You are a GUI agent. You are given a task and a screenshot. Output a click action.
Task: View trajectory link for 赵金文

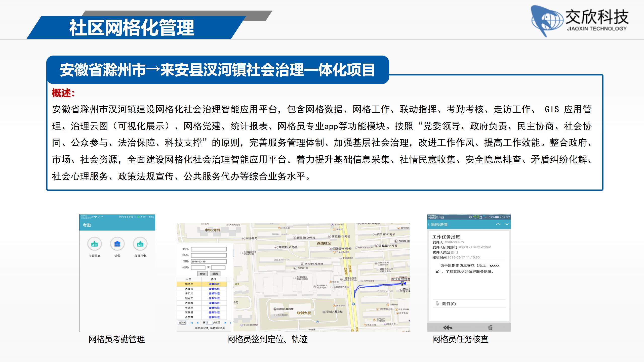pyautogui.click(x=214, y=298)
